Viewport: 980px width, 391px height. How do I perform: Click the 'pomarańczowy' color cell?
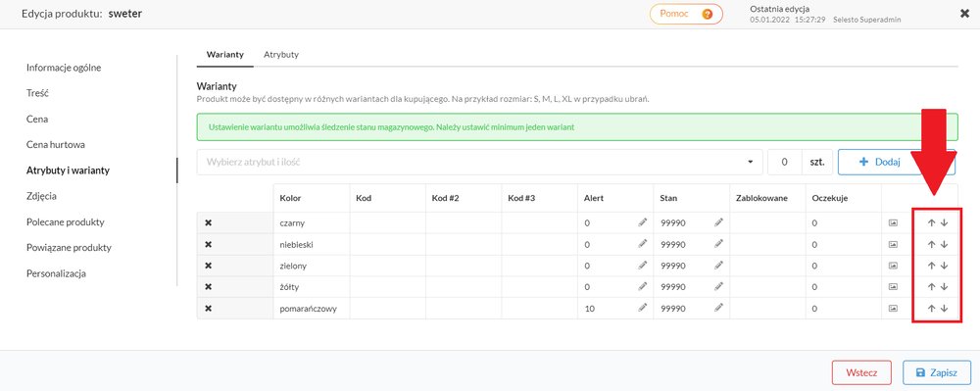pos(312,309)
